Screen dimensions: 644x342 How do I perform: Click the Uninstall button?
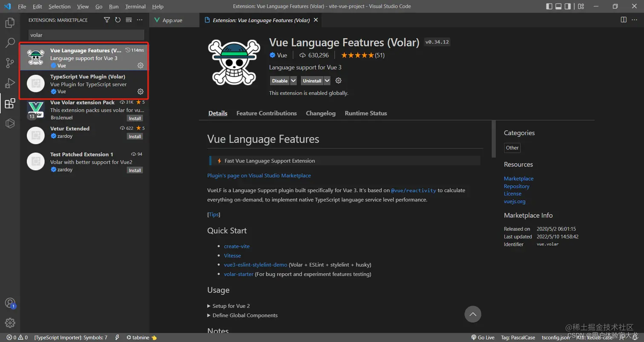coord(312,80)
